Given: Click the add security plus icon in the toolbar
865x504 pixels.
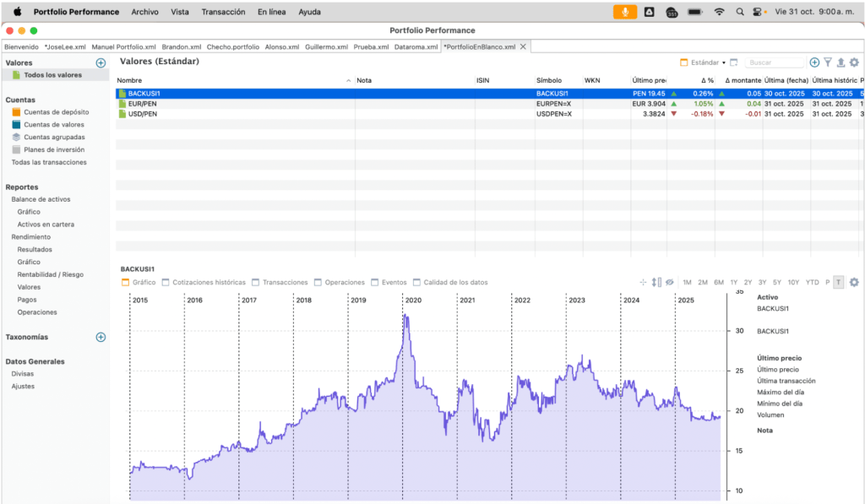Looking at the screenshot, I should (814, 62).
